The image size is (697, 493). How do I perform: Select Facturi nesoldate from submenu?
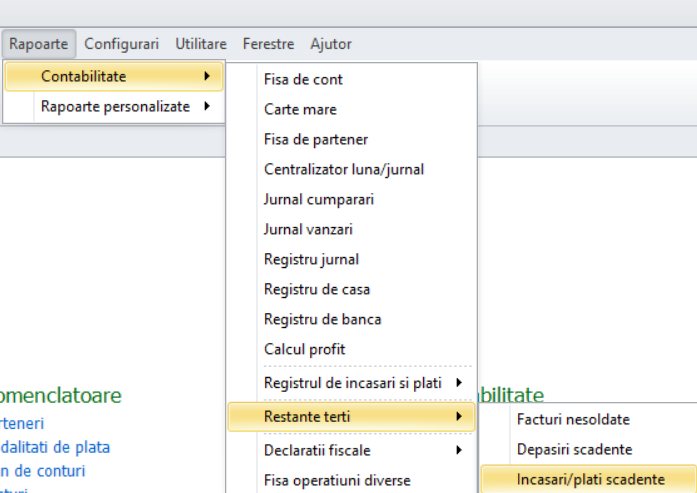[573, 419]
